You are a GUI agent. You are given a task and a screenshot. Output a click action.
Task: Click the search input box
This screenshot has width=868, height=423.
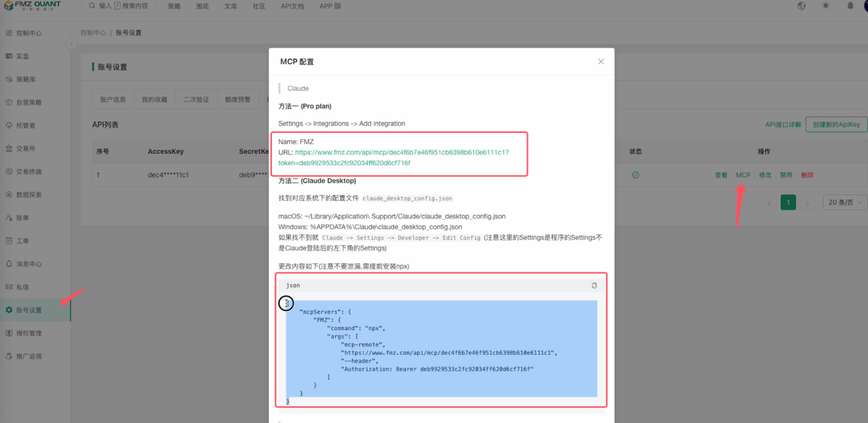pos(119,6)
